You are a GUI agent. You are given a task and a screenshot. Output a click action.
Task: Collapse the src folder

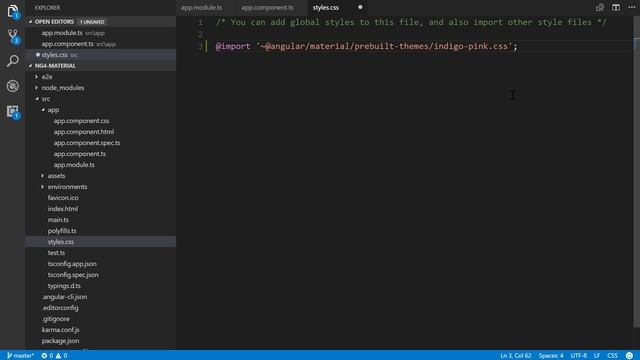[x=37, y=99]
